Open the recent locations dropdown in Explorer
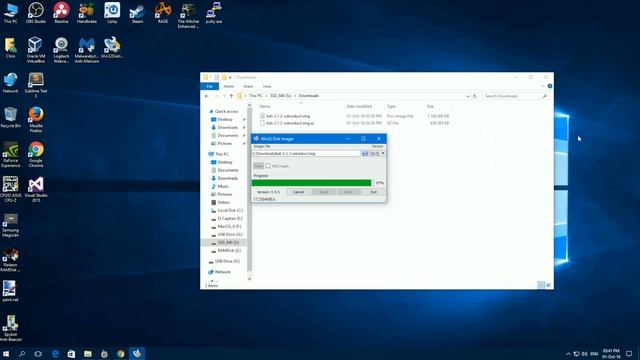 click(x=224, y=96)
